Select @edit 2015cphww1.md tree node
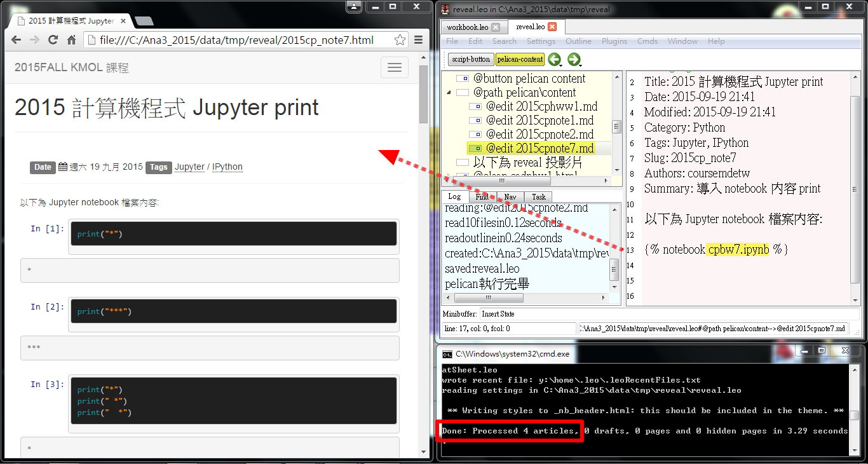 click(541, 107)
